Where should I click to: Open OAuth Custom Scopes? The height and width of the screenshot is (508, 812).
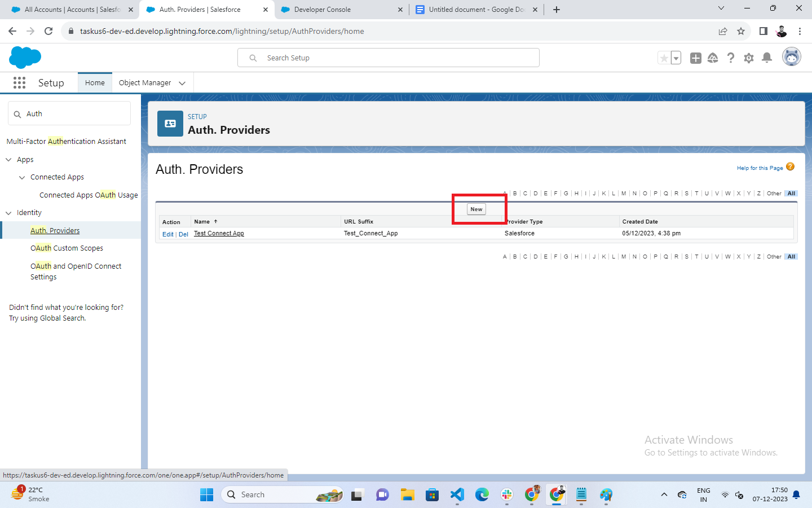pyautogui.click(x=67, y=248)
